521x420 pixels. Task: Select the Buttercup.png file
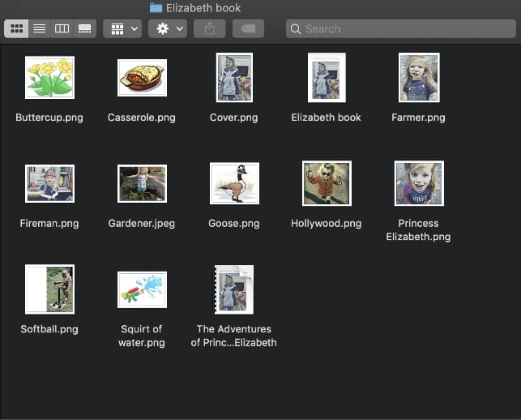(49, 77)
